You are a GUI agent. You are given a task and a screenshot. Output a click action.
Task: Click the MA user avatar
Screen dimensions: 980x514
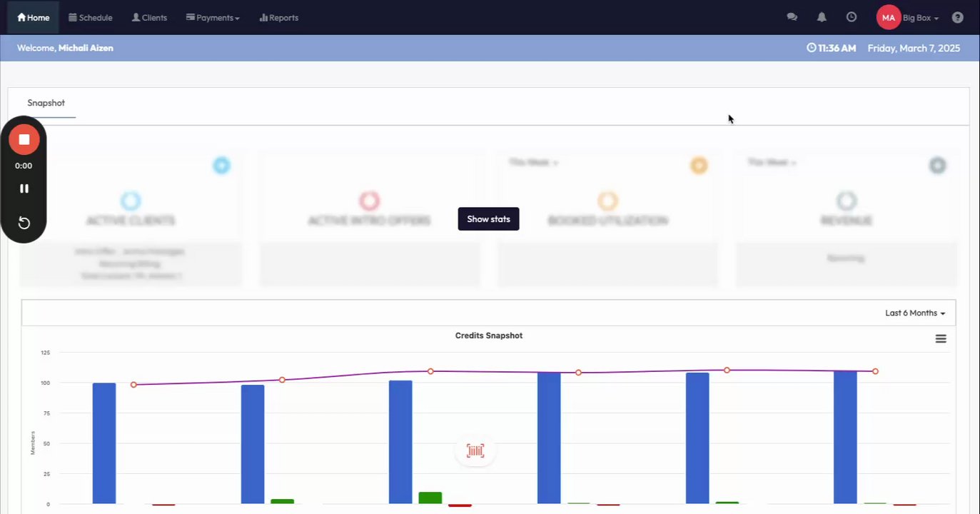tap(888, 17)
